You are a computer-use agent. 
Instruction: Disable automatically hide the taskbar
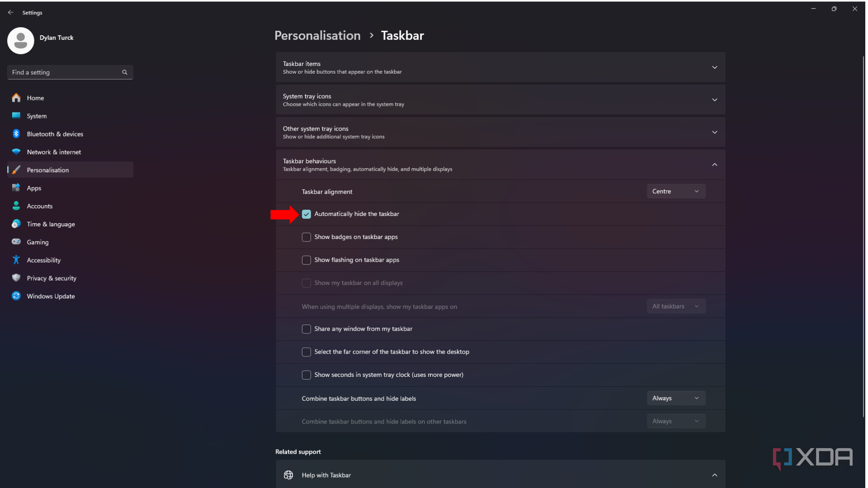click(x=306, y=214)
